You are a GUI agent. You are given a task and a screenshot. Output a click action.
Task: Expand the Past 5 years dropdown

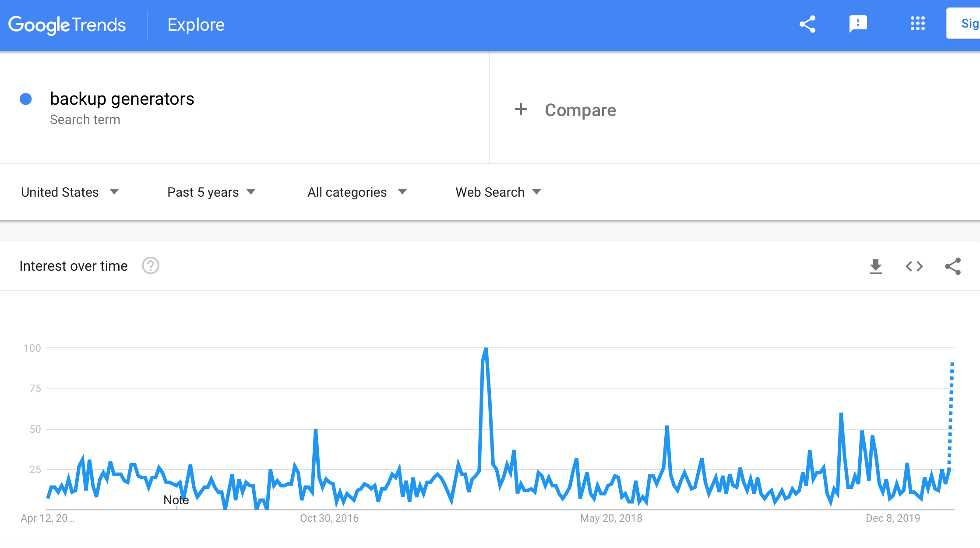pos(211,192)
